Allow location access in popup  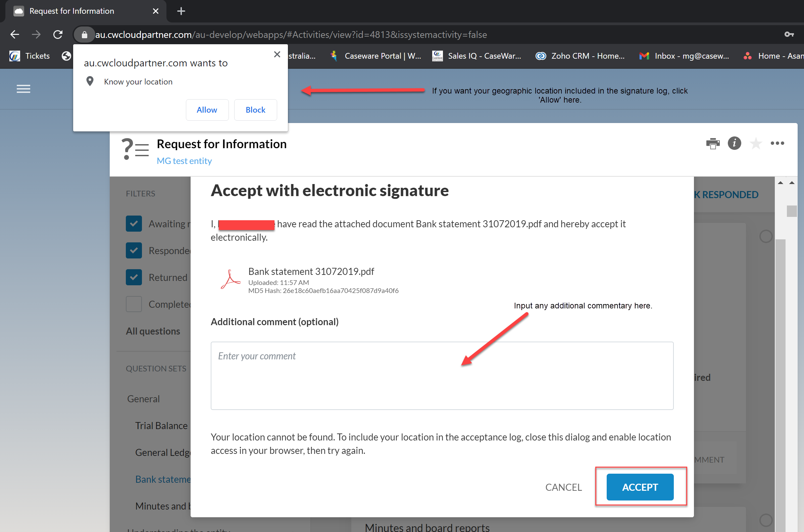(x=207, y=110)
